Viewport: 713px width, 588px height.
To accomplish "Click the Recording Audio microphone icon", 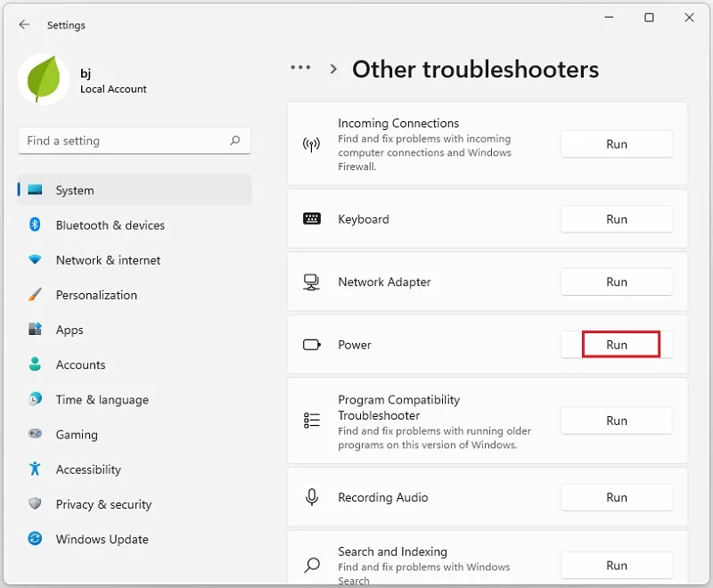I will [312, 497].
